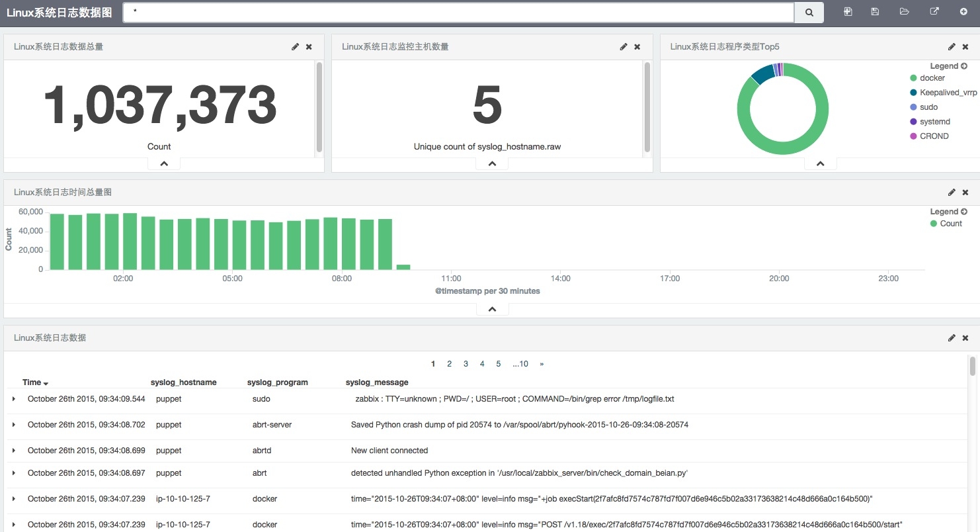
Task: Click the scrollbar of the hostname count panel
Action: 647,107
